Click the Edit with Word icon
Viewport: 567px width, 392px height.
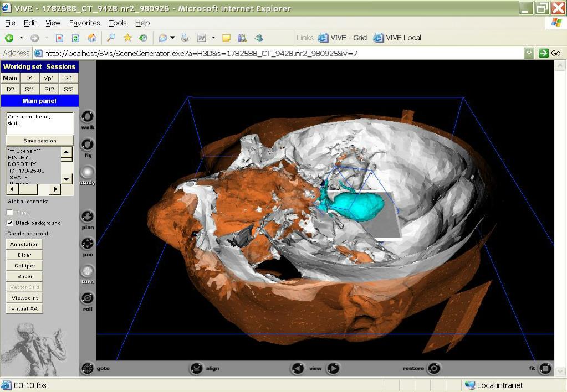coord(201,38)
